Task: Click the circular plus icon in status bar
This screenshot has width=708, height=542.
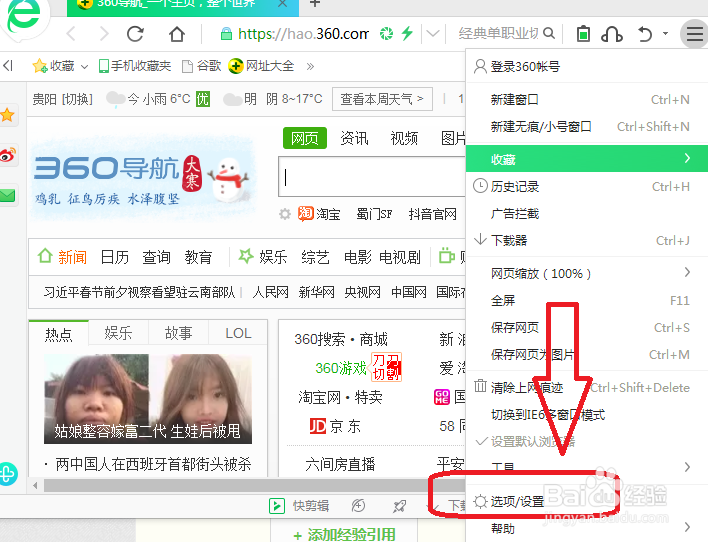Action: (358, 506)
